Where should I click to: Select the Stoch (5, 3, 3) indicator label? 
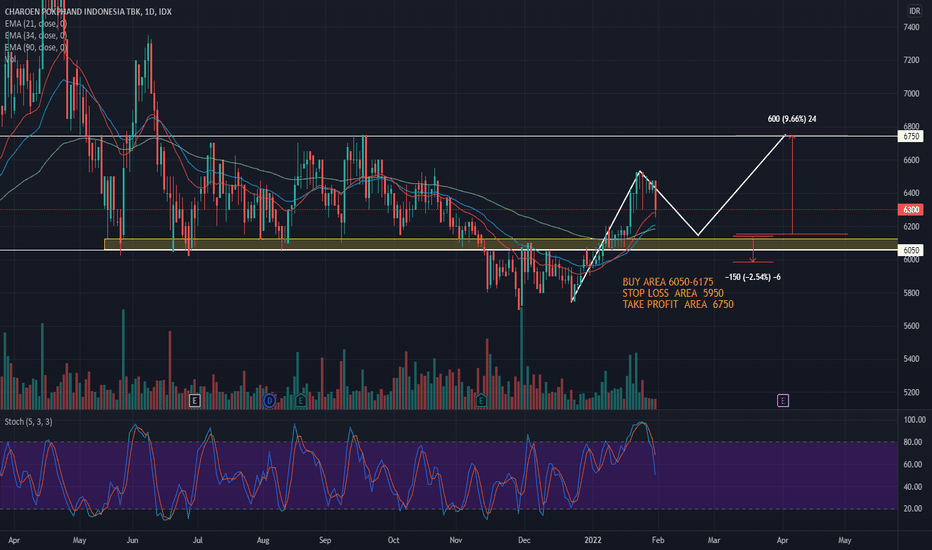29,422
